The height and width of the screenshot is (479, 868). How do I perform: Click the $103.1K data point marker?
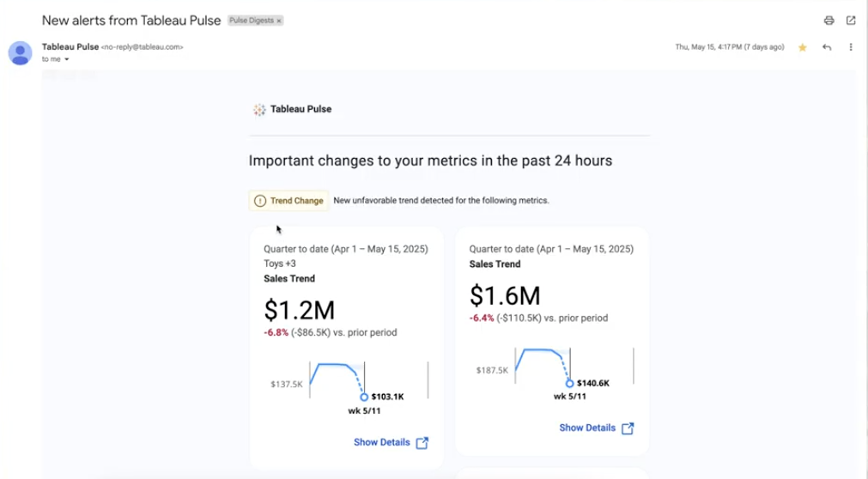tap(364, 397)
